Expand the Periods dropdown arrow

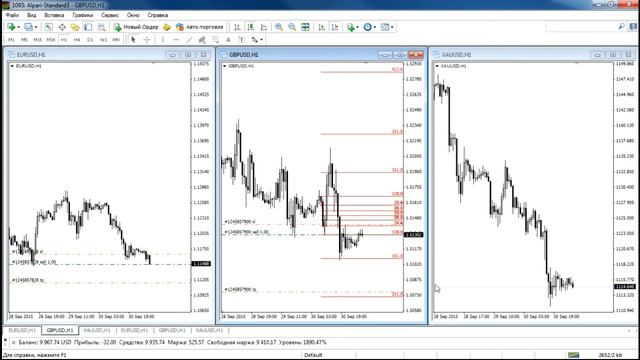tap(375, 27)
